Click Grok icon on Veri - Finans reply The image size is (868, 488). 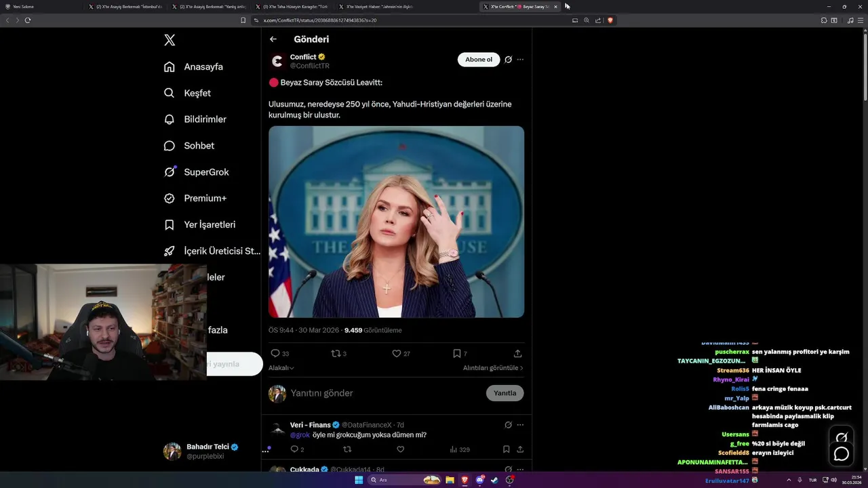click(508, 425)
